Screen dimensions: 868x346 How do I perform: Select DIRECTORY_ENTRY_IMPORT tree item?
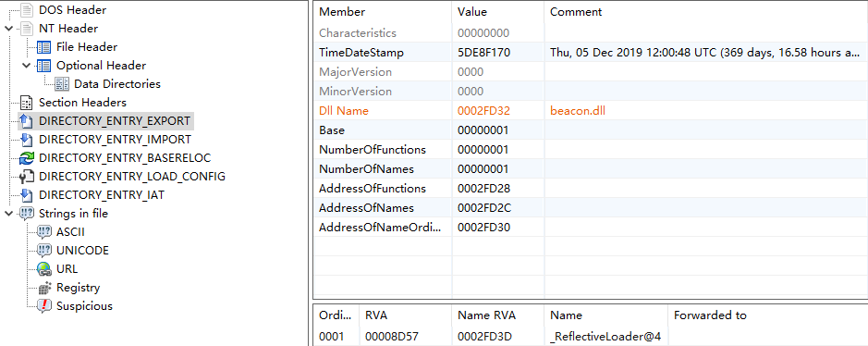(x=116, y=139)
